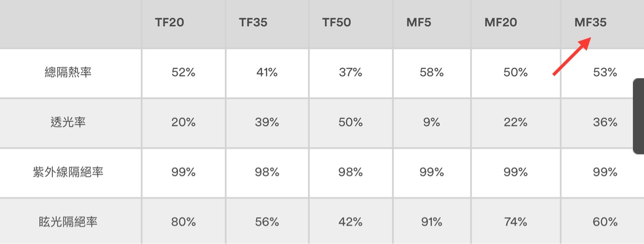Click TF20 總隔熱率 value 52%

click(x=183, y=73)
